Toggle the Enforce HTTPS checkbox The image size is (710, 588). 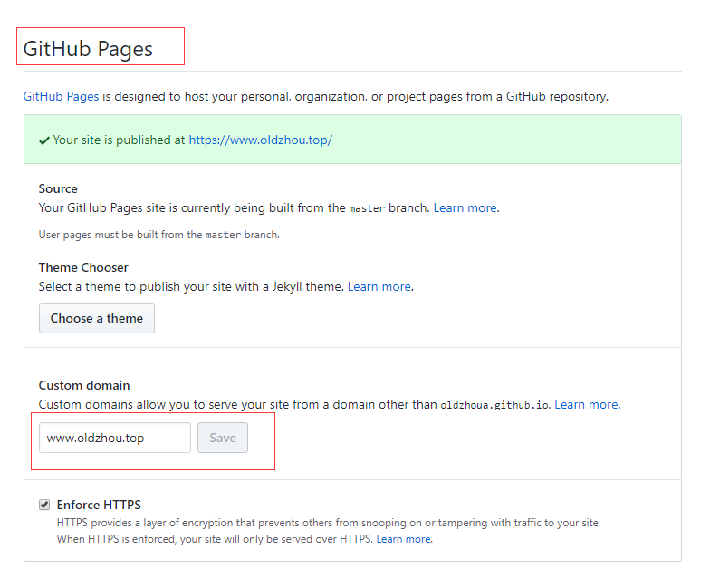[43, 505]
